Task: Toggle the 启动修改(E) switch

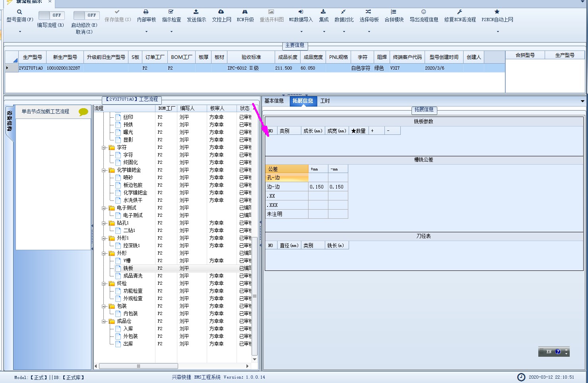Action: coord(86,15)
